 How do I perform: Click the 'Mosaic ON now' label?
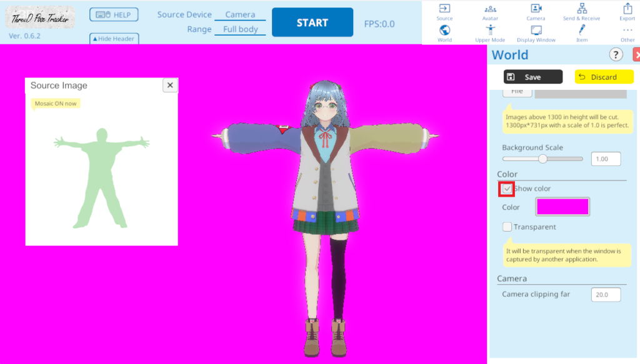56,104
